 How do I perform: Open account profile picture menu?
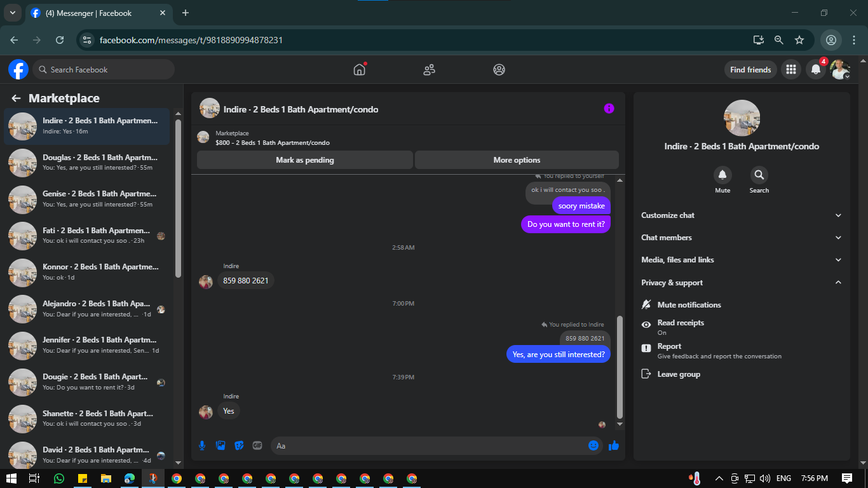[x=840, y=70]
